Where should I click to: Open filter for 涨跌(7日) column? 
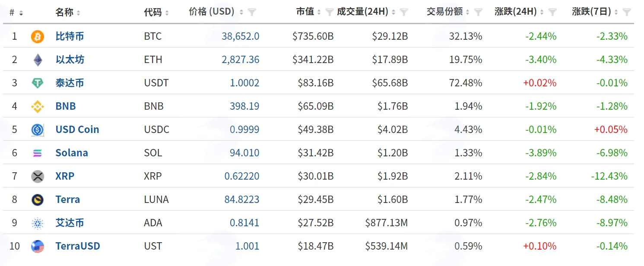tap(627, 12)
